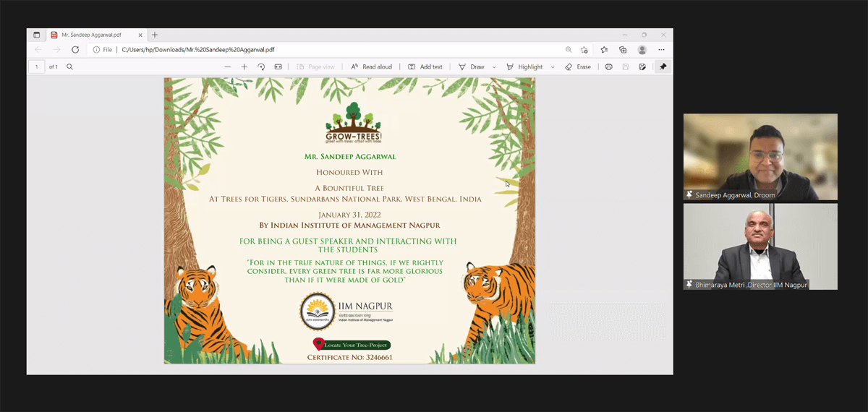Toggle the pin toolbar button
Image resolution: width=868 pixels, height=412 pixels.
pos(663,66)
